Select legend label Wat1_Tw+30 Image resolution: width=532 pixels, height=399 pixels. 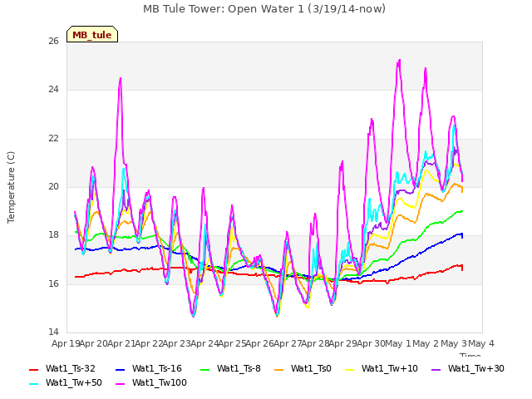click(476, 368)
